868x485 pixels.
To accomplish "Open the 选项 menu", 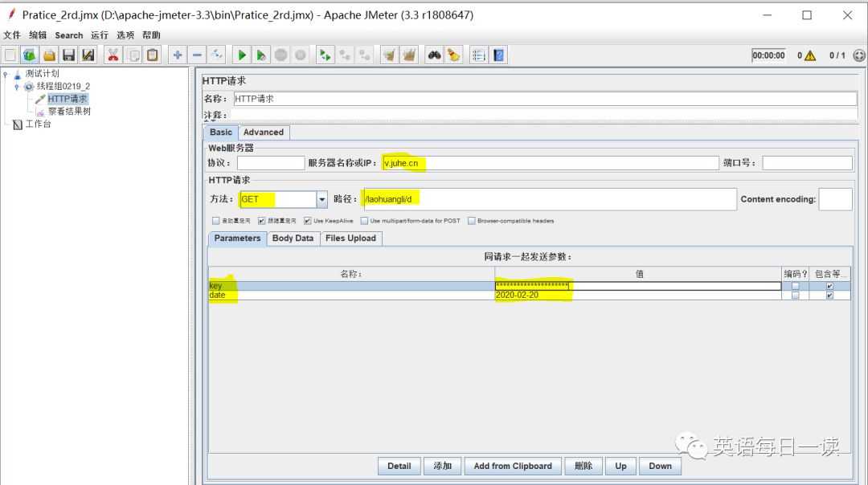I will click(125, 35).
